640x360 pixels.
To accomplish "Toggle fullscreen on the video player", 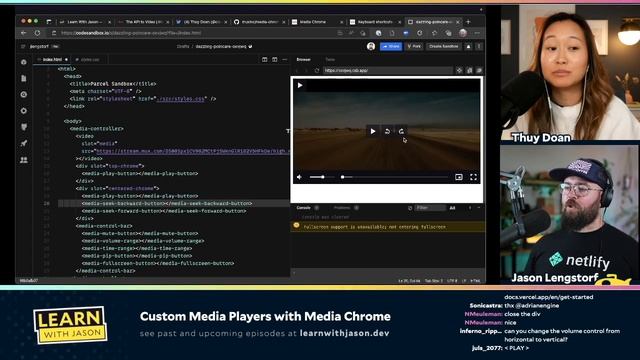I will tap(473, 177).
